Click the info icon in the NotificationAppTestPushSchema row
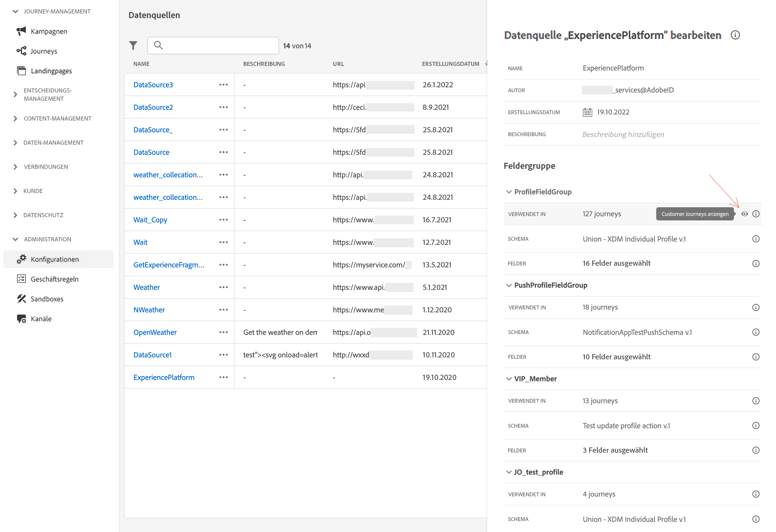Viewport: 776px width, 532px height. (x=756, y=332)
